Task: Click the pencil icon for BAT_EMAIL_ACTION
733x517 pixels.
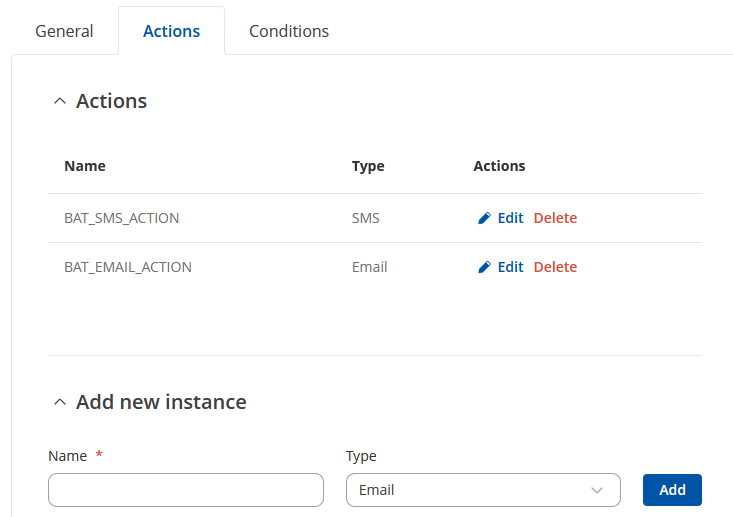Action: 484,267
